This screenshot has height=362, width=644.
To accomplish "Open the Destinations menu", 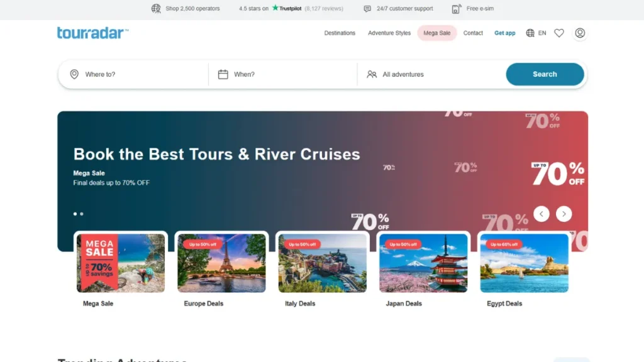I will [x=340, y=33].
